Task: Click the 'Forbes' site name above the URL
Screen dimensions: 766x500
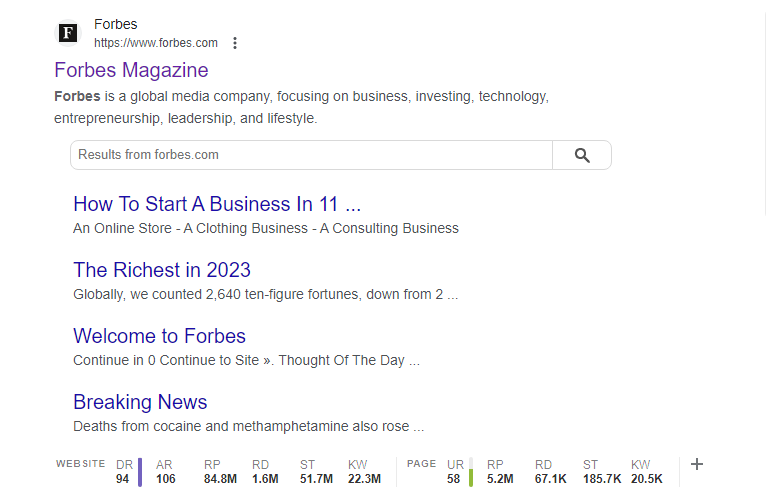Action: point(116,24)
